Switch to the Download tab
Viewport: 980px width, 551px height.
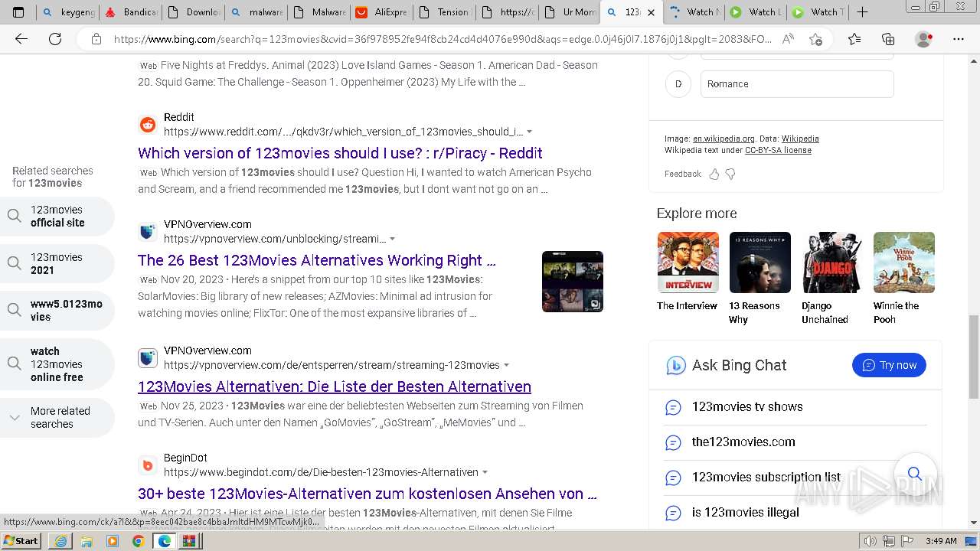[194, 12]
